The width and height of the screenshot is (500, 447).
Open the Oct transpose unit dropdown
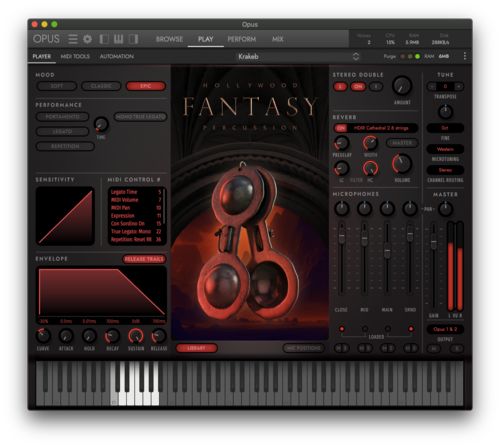[x=445, y=128]
